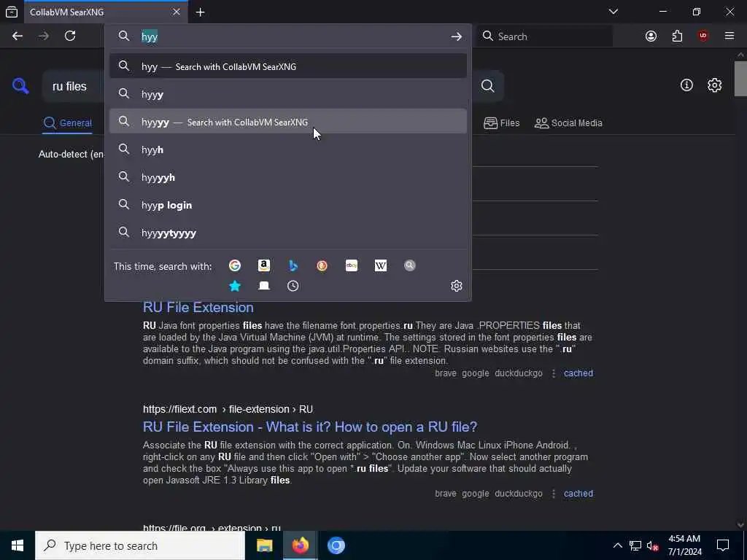
Task: Open SearXNG preferences gear
Action: (714, 85)
